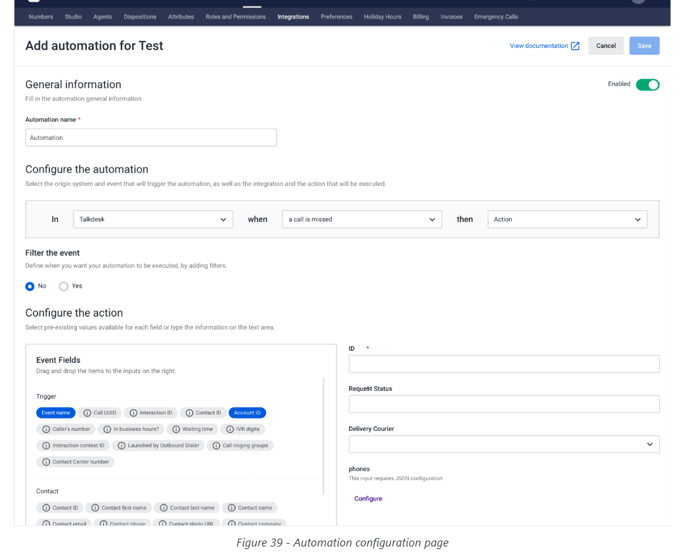Click the info icon on Call UUID chip
The width and height of the screenshot is (688, 557).
pyautogui.click(x=87, y=413)
